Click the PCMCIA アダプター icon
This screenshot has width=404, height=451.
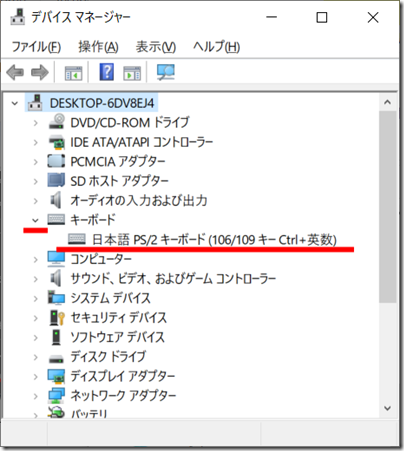(x=56, y=161)
